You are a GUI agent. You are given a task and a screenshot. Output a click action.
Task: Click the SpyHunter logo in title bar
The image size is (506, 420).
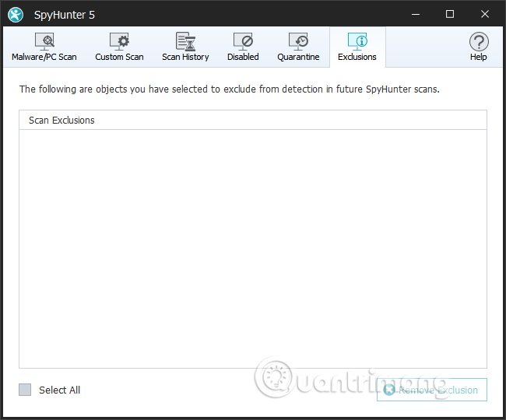[x=16, y=15]
